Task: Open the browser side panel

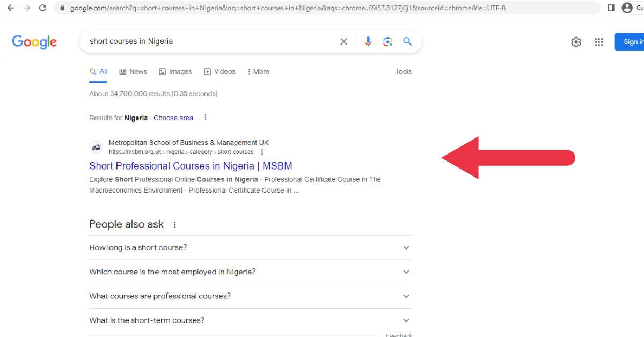Action: tap(611, 8)
